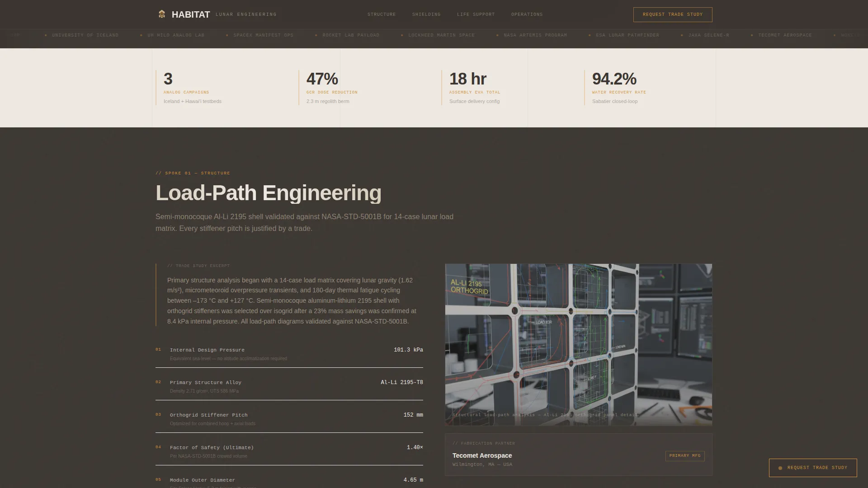Viewport: 868px width, 488px height.
Task: Select UH Hilo Analog Lab ticker entry
Action: [x=176, y=35]
